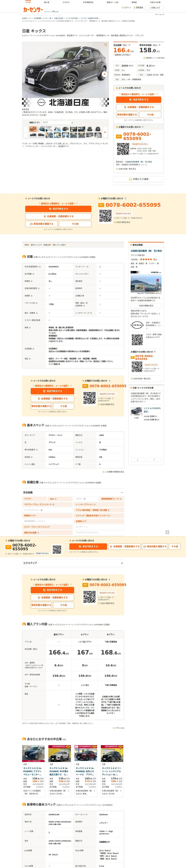186x868 pixels.
Task: Jump to 購入プラン内容▼ anchor
Action: tap(59, 245)
